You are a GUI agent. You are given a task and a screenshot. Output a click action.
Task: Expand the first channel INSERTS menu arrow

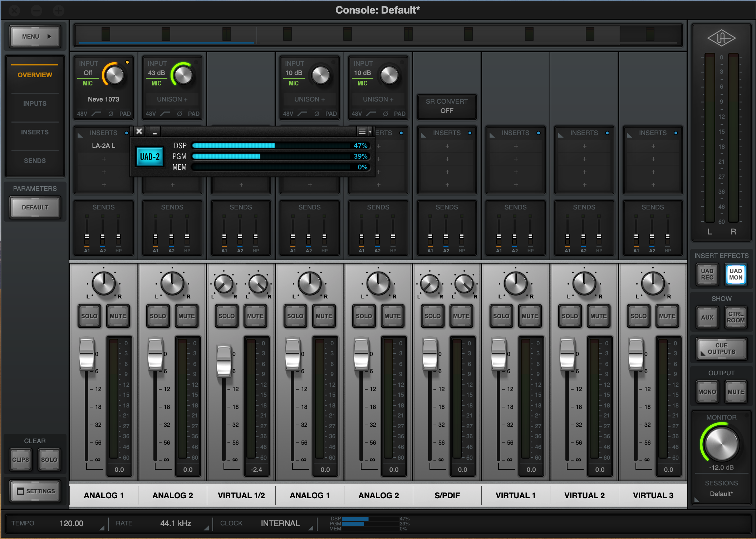[80, 135]
